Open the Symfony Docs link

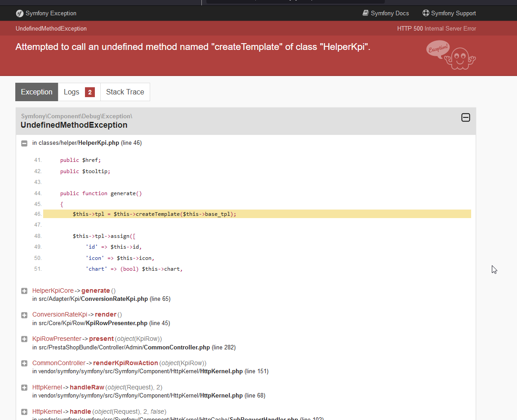(386, 13)
